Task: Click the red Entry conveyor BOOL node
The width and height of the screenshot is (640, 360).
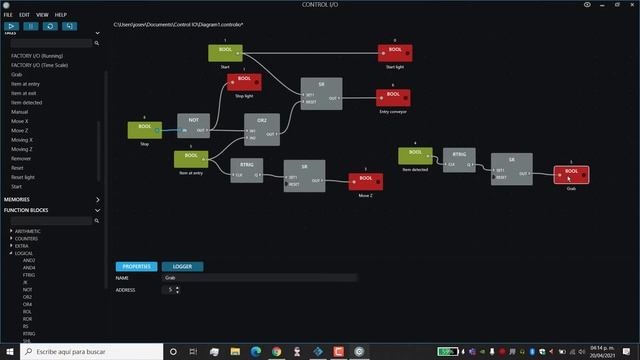Action: point(393,98)
